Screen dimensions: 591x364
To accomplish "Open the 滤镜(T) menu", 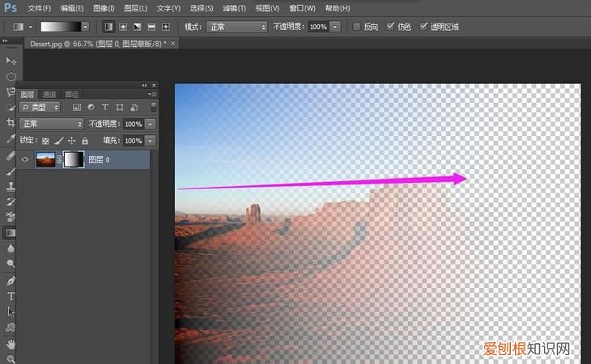I will [x=234, y=7].
